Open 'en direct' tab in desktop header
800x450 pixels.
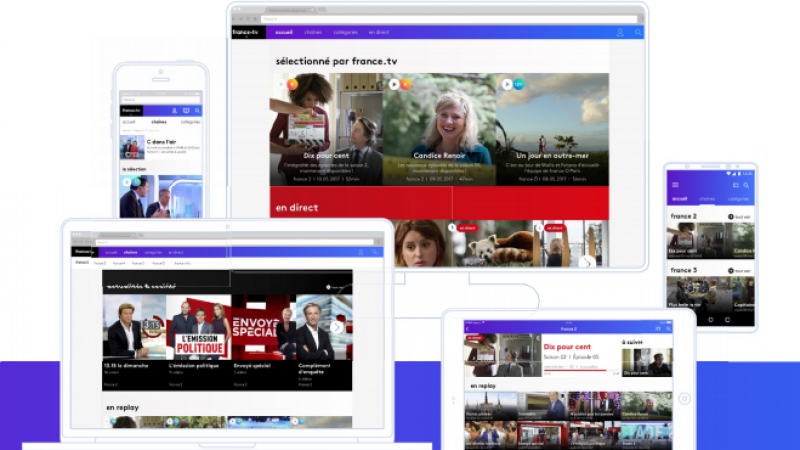[x=379, y=32]
